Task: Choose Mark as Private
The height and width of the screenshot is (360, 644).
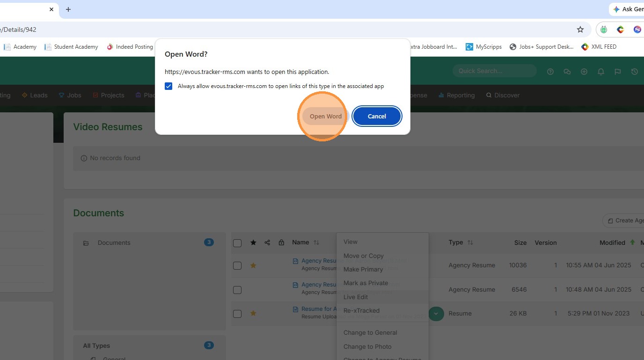Action: (382, 283)
